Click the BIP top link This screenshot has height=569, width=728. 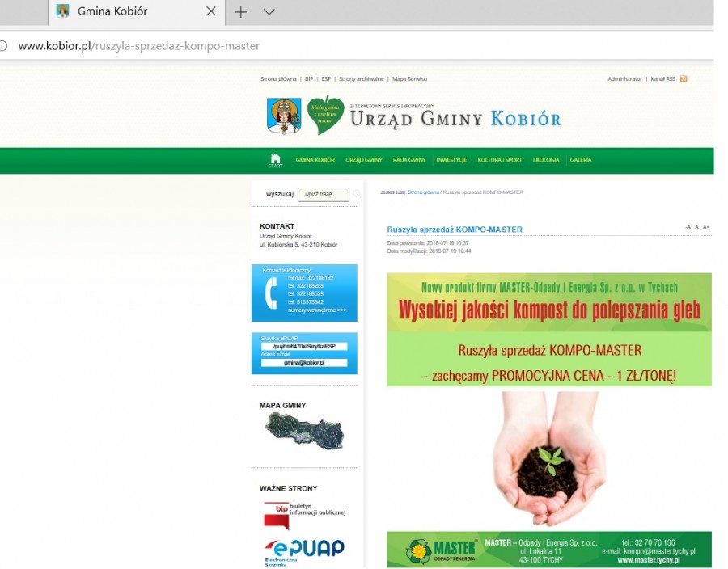309,79
